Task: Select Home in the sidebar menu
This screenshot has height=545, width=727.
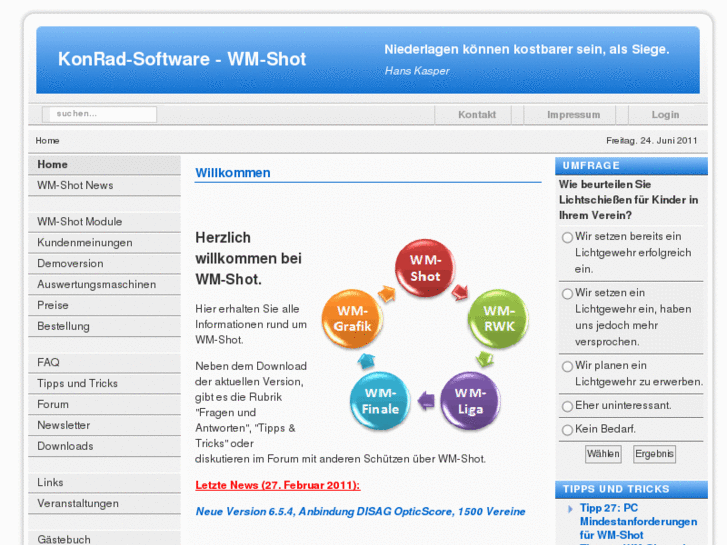Action: pyautogui.click(x=104, y=165)
